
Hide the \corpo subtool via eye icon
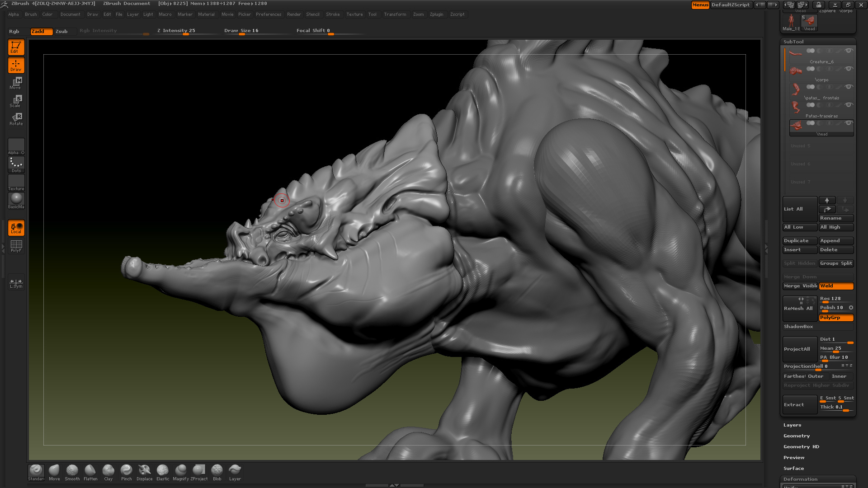point(849,69)
